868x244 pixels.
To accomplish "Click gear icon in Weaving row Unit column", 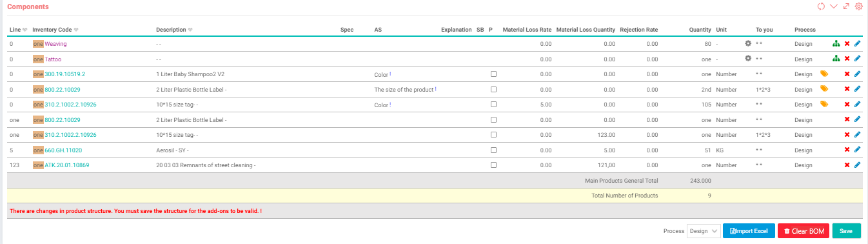I will [x=748, y=43].
